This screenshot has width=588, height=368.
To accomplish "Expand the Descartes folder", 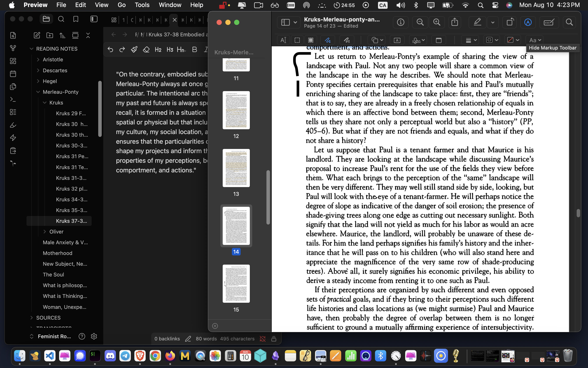I will pyautogui.click(x=38, y=70).
